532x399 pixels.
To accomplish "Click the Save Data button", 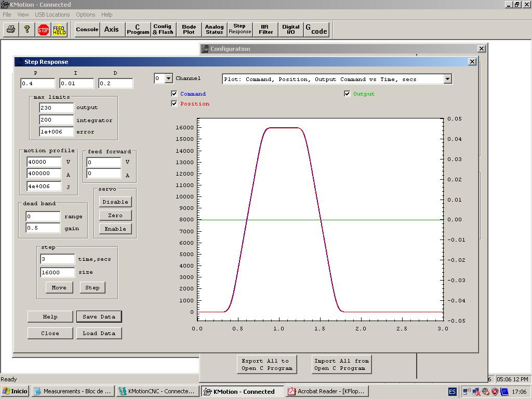I will pos(99,316).
